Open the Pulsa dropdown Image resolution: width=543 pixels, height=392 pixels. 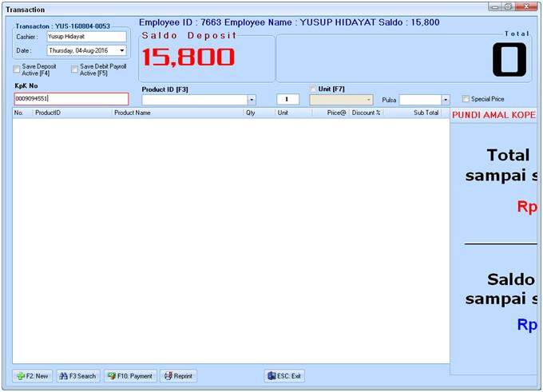446,100
